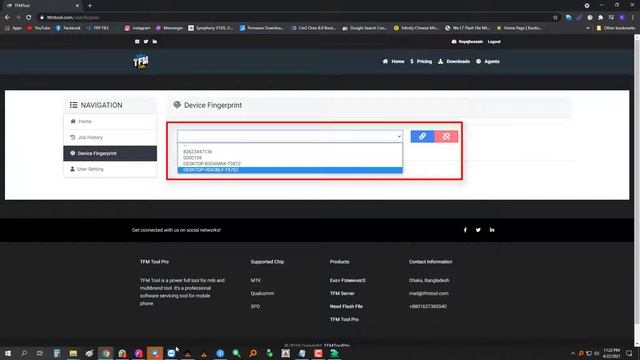The image size is (640, 360).
Task: Open the Chrome taskbar icon
Action: click(x=106, y=353)
